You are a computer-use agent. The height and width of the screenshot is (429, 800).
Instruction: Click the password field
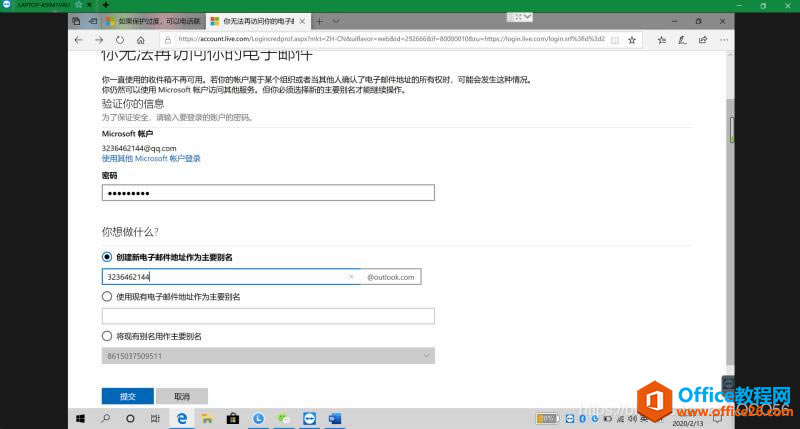268,193
